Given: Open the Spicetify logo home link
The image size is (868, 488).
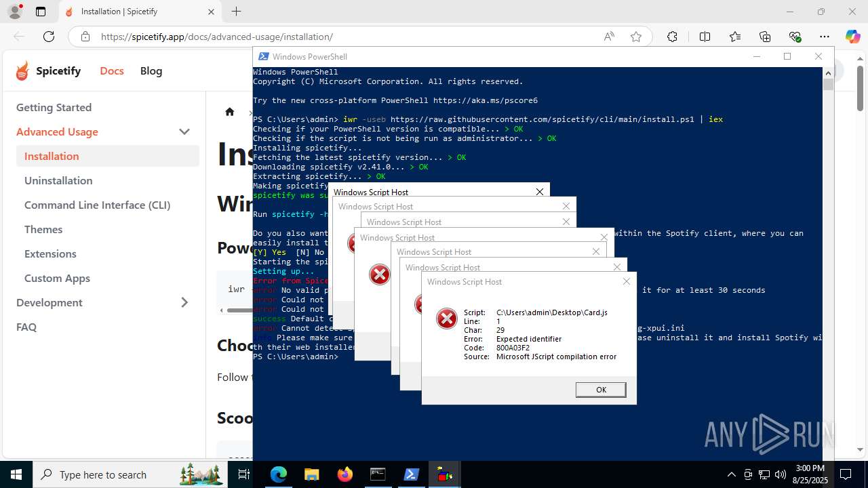Looking at the screenshot, I should click(48, 70).
